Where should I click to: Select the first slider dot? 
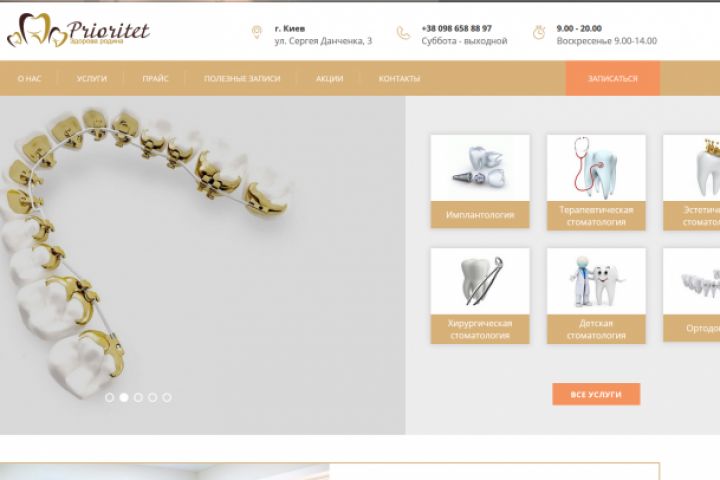click(x=109, y=397)
